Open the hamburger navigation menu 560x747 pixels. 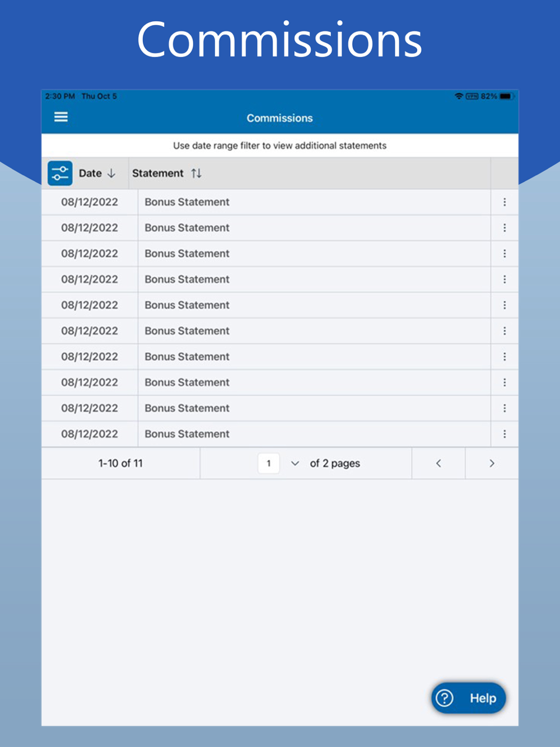pyautogui.click(x=61, y=117)
